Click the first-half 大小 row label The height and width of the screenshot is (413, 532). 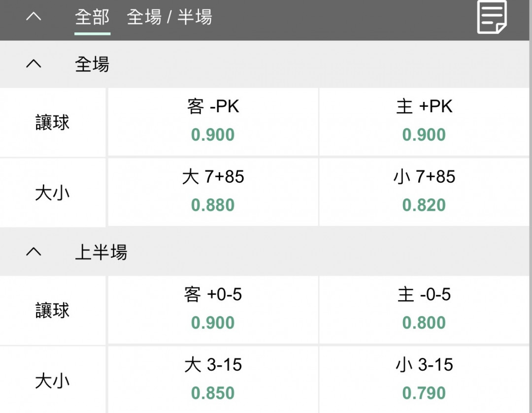click(52, 381)
